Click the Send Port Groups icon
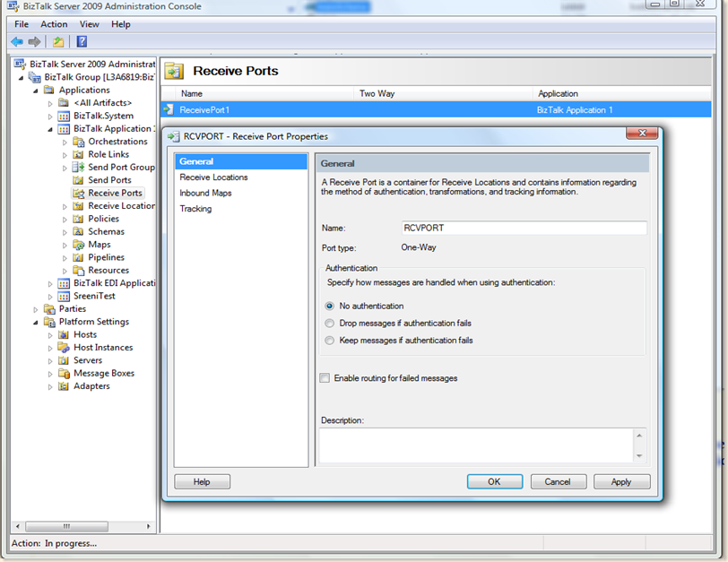728x562 pixels. (x=79, y=168)
